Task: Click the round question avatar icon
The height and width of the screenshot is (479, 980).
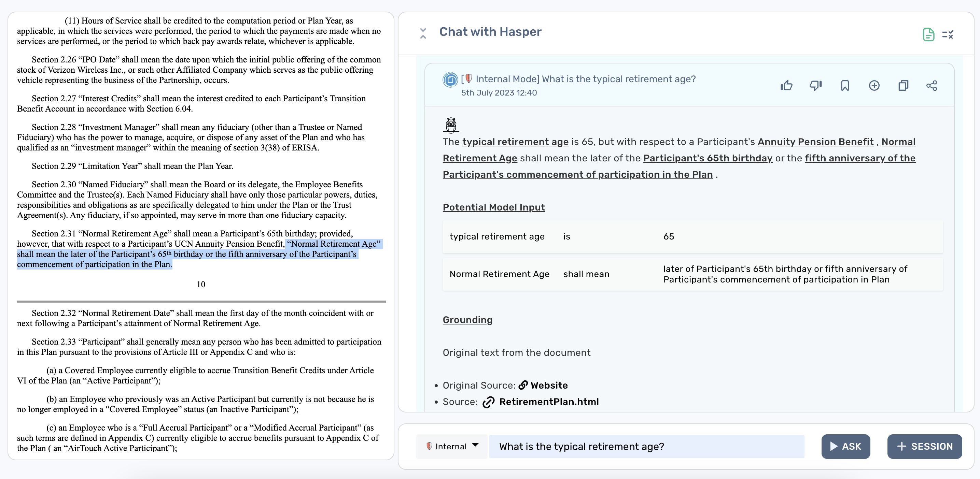Action: [x=450, y=80]
